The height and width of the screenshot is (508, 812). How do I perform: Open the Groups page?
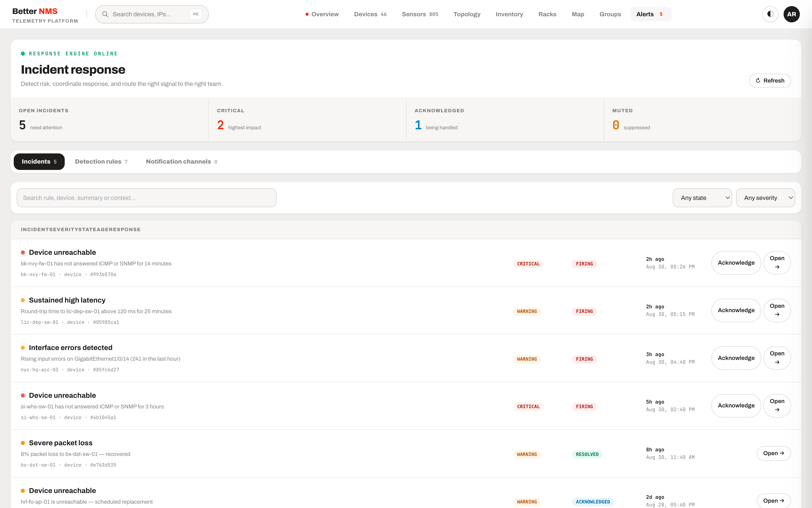(610, 14)
